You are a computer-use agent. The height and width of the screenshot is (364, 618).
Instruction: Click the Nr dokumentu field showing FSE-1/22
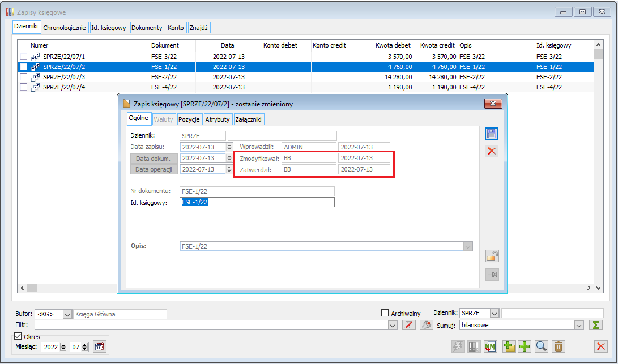[257, 191]
